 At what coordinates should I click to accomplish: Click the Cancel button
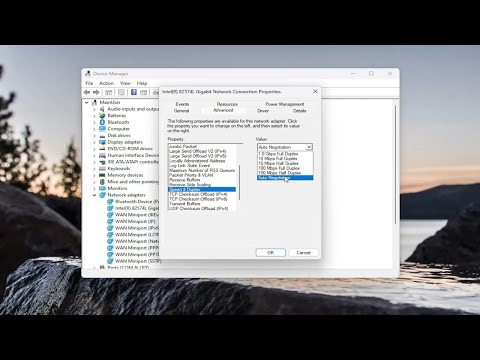(303, 253)
